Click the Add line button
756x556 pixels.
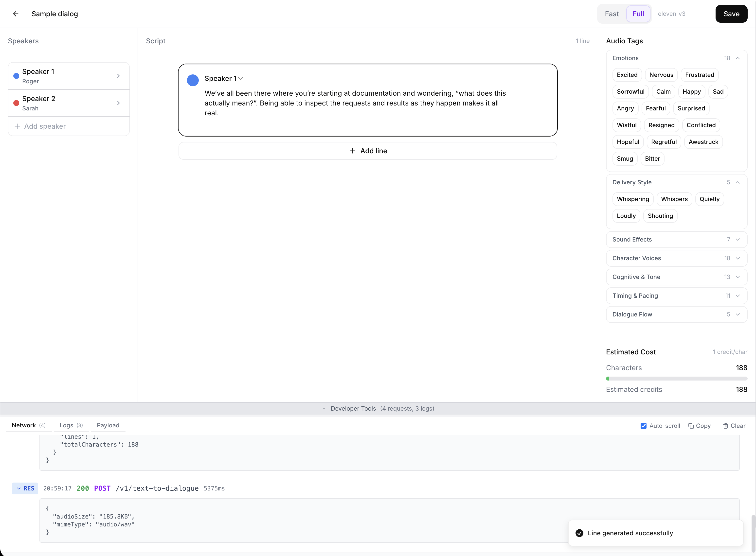[368, 151]
